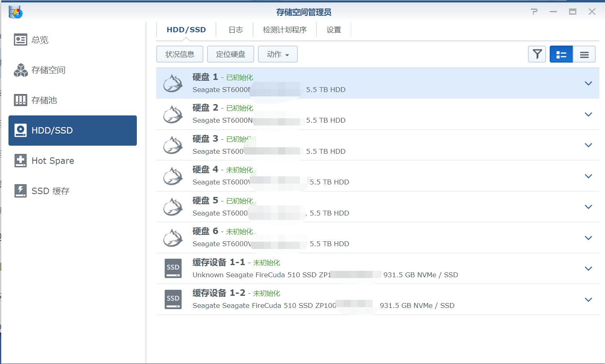Open the Hot Spare section

pos(52,161)
